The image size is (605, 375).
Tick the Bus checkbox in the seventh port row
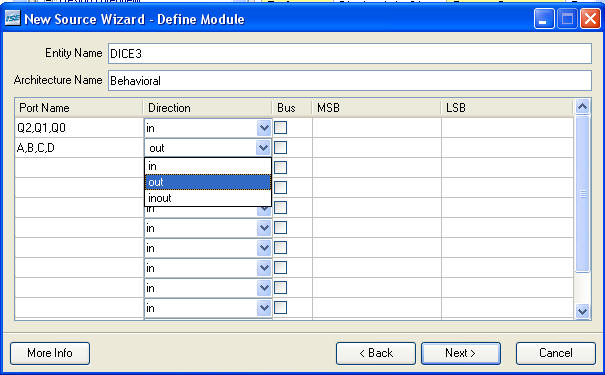point(281,247)
